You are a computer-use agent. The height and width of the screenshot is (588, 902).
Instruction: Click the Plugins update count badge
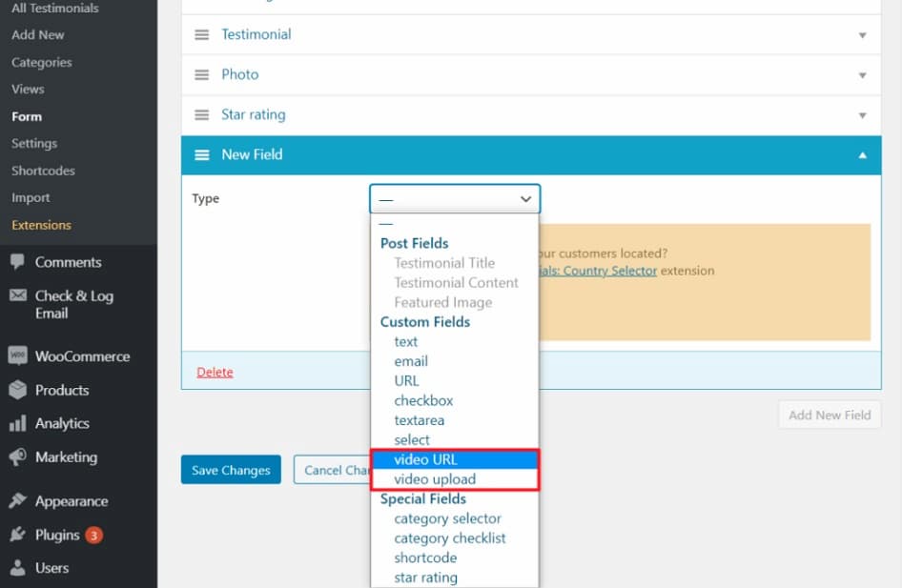click(x=93, y=536)
